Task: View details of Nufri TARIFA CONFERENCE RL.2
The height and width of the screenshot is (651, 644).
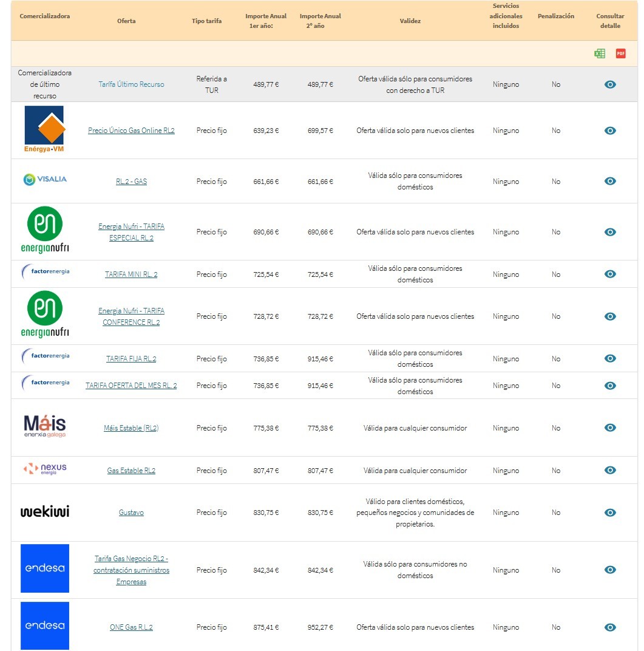Action: pyautogui.click(x=610, y=316)
